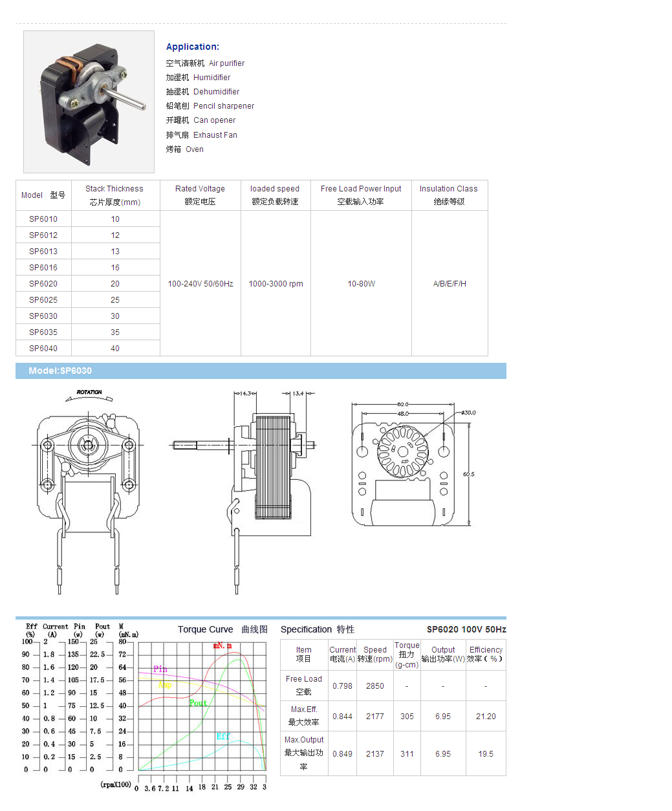672x811 pixels.
Task: Select model SP6010 in the table
Action: click(x=43, y=219)
